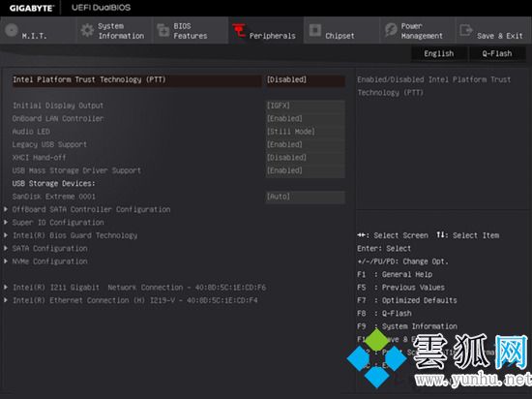This screenshot has width=532, height=399.
Task: Launch Q-Flash utility button
Action: [x=497, y=53]
